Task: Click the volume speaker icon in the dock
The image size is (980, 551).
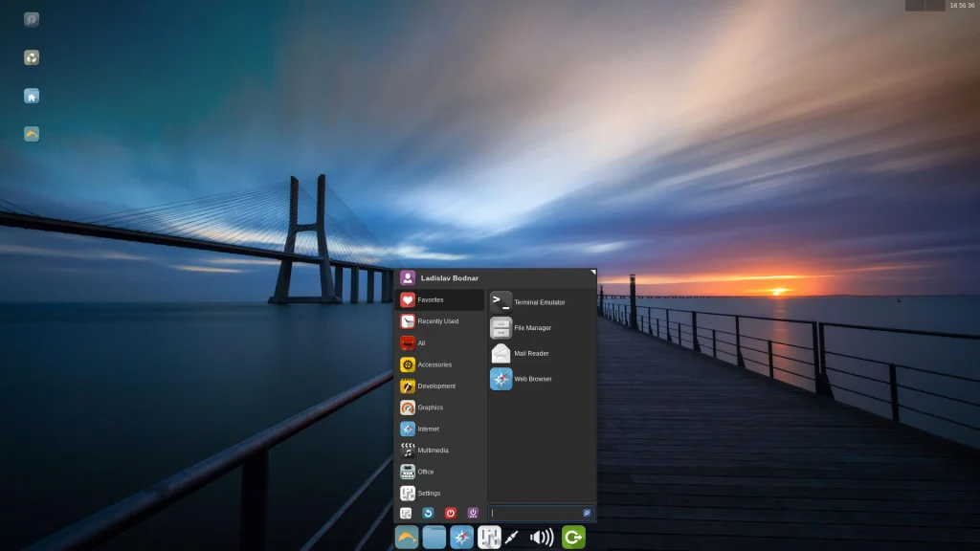Action: 543,538
